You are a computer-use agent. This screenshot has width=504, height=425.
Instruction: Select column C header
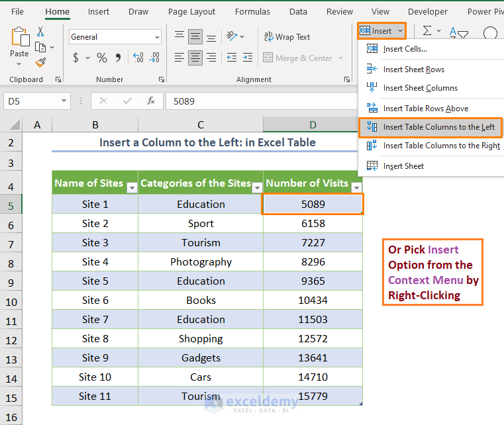coord(201,124)
